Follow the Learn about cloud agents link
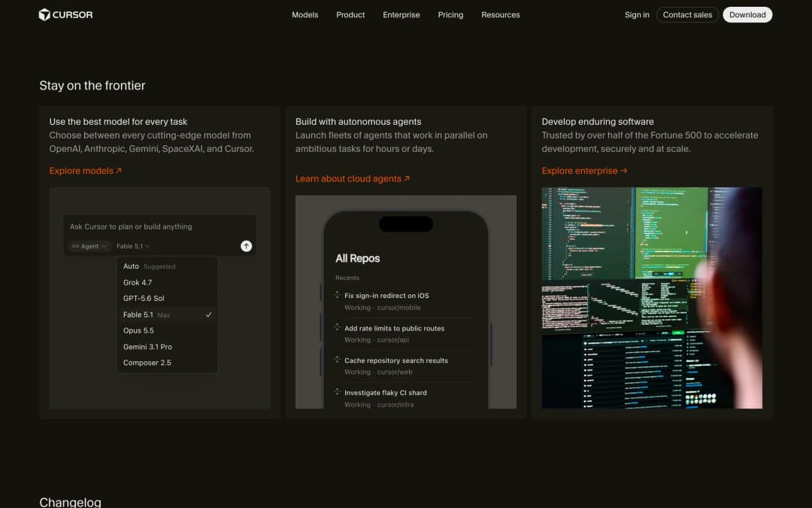This screenshot has width=812, height=508. tap(353, 178)
